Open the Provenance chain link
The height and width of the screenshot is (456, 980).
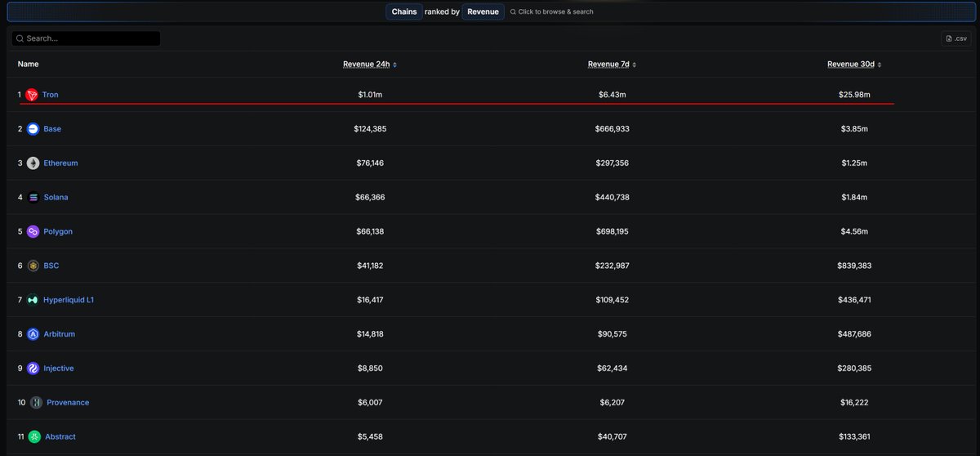pyautogui.click(x=68, y=403)
